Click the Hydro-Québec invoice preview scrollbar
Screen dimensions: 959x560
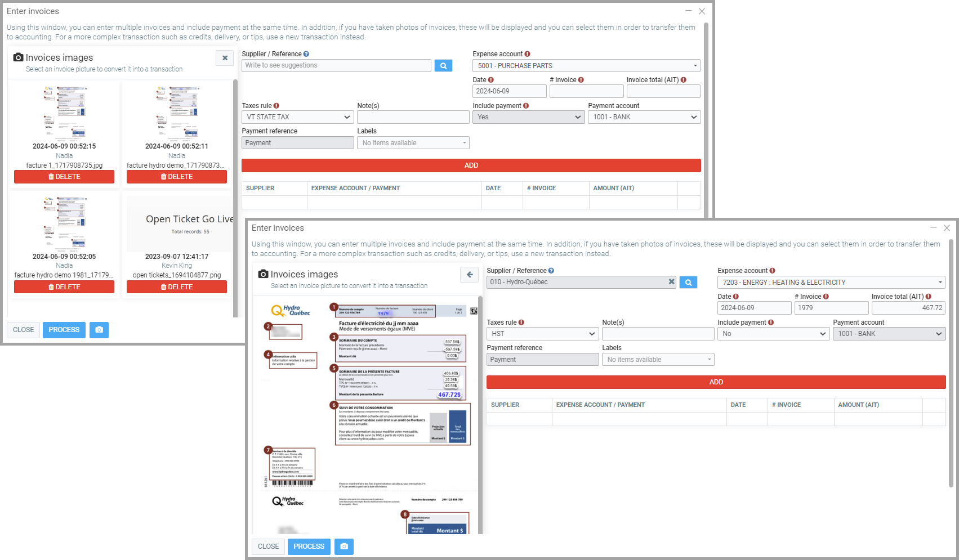tap(480, 394)
